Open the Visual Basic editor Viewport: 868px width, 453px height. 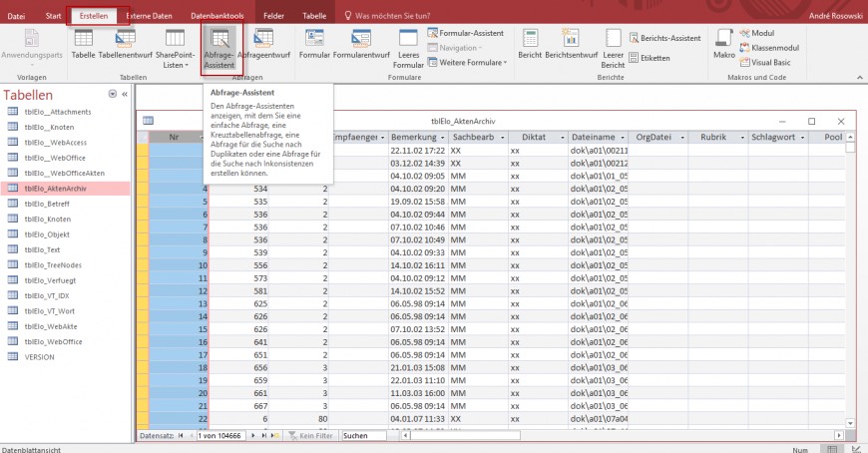[x=766, y=63]
